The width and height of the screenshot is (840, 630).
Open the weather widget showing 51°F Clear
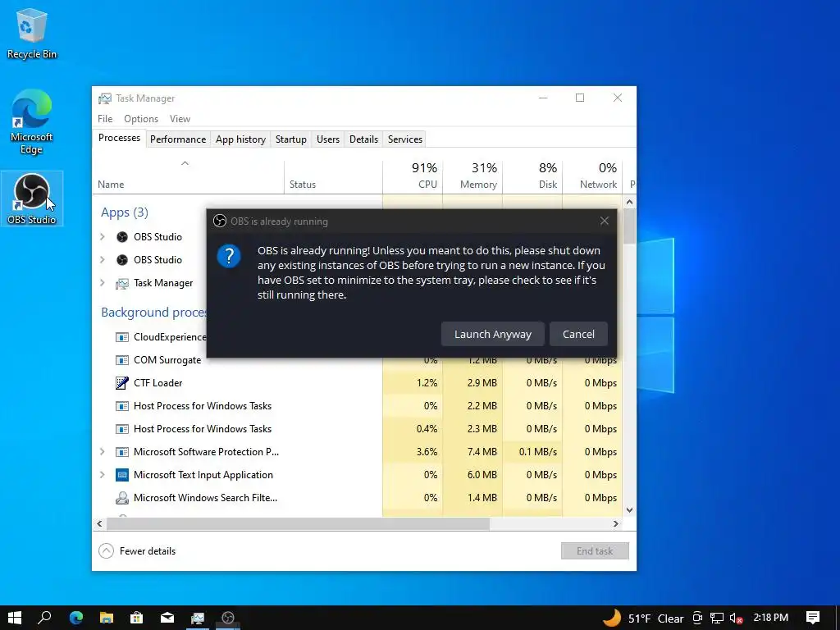(x=643, y=619)
